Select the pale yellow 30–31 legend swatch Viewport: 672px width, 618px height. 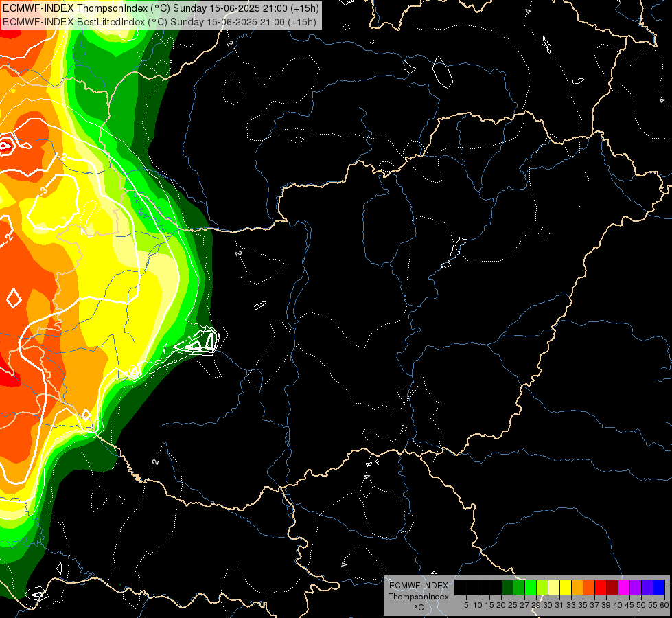pos(554,588)
